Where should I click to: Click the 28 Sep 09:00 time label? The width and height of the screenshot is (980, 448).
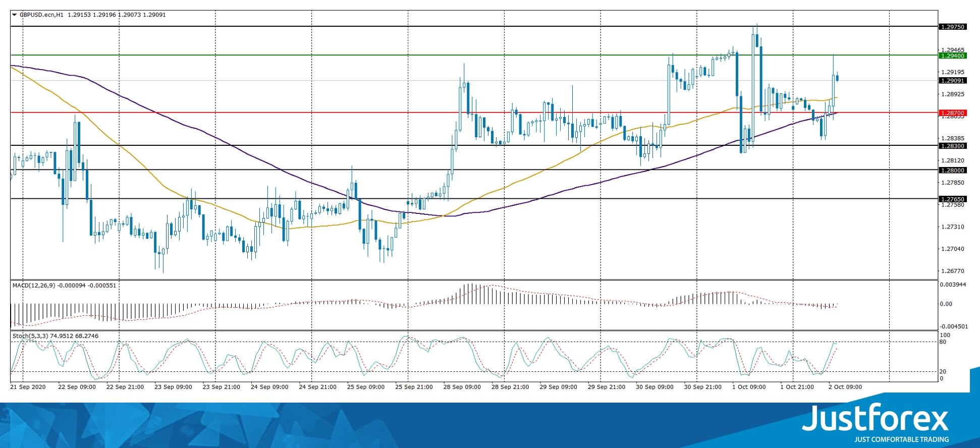462,387
